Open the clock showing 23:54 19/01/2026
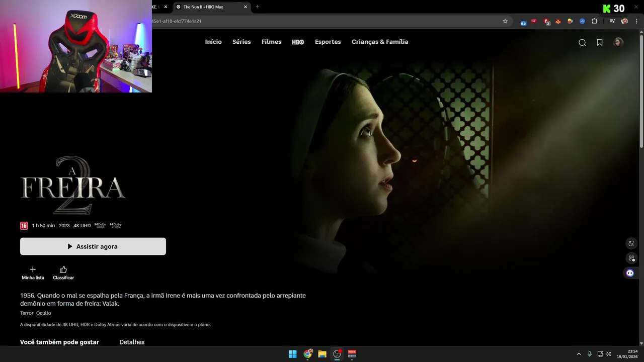This screenshot has width=644, height=362. click(627, 354)
